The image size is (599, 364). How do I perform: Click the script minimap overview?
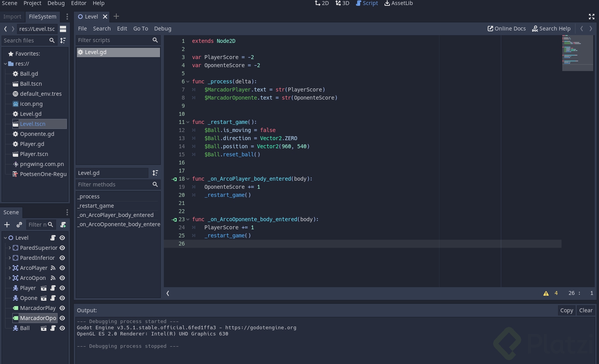pyautogui.click(x=577, y=53)
